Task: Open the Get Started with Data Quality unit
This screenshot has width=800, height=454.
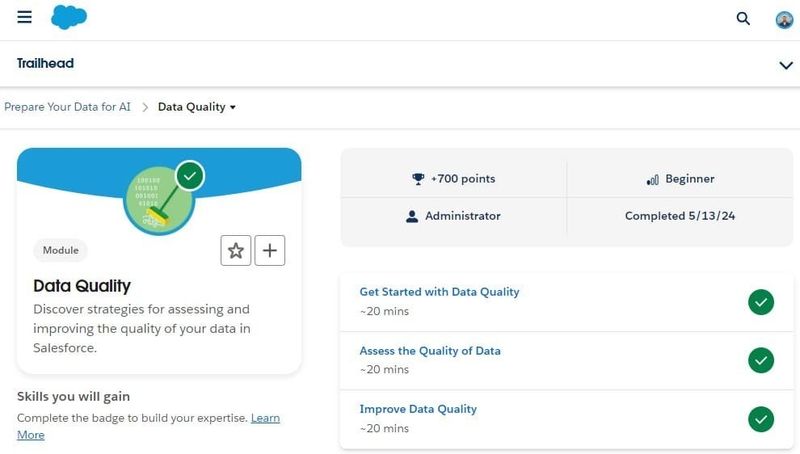Action: (x=439, y=292)
